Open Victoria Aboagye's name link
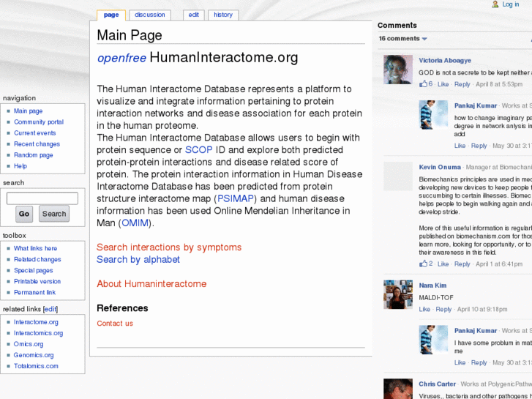This screenshot has width=532, height=399. (445, 61)
